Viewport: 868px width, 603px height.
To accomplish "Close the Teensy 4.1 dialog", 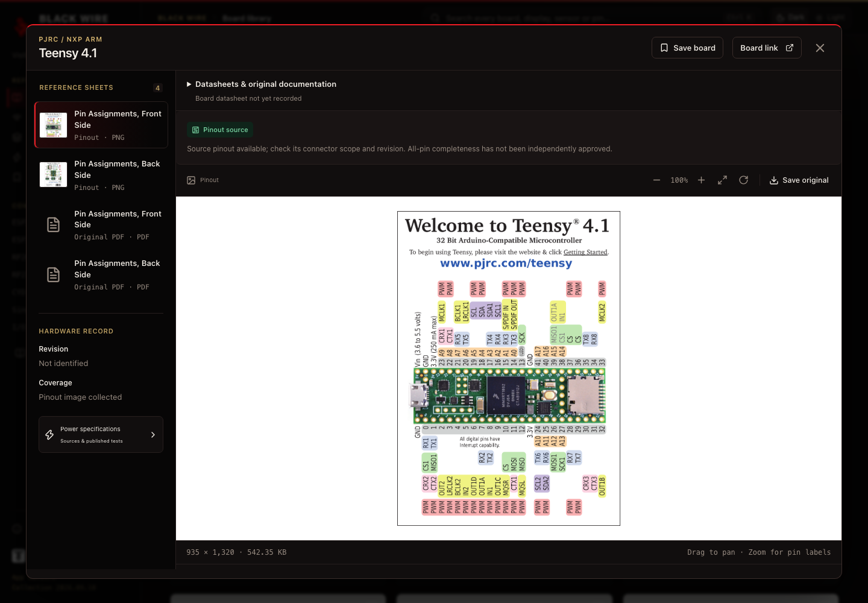I will [x=820, y=48].
